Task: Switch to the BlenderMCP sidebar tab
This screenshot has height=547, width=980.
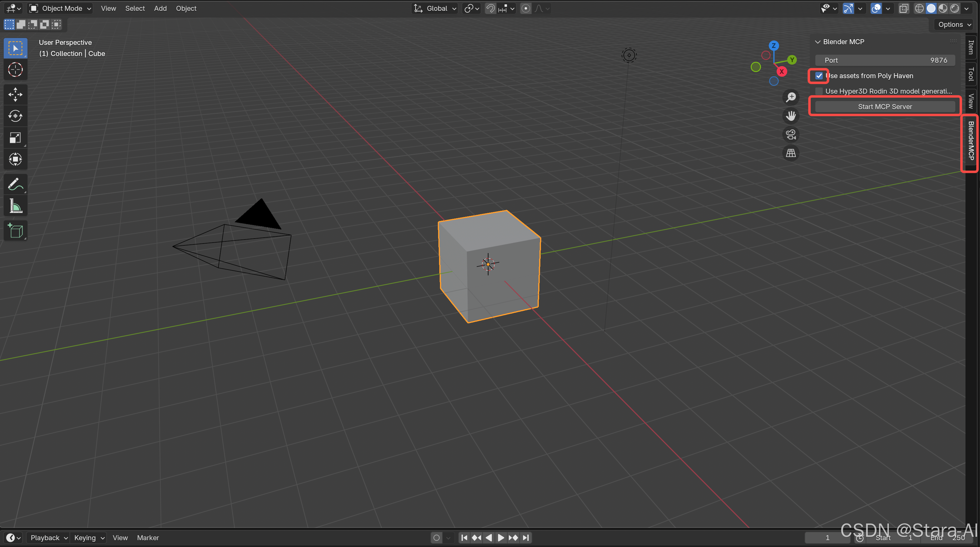Action: point(971,141)
